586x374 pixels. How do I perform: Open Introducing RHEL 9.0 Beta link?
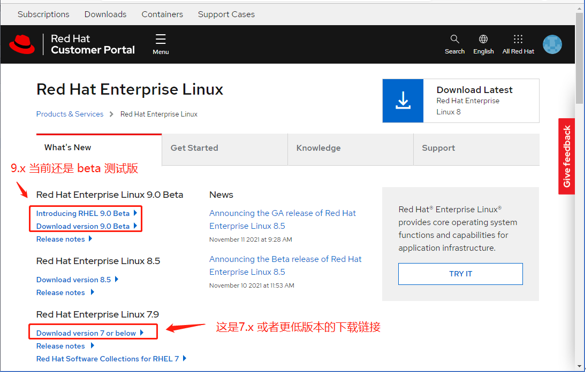click(x=87, y=213)
